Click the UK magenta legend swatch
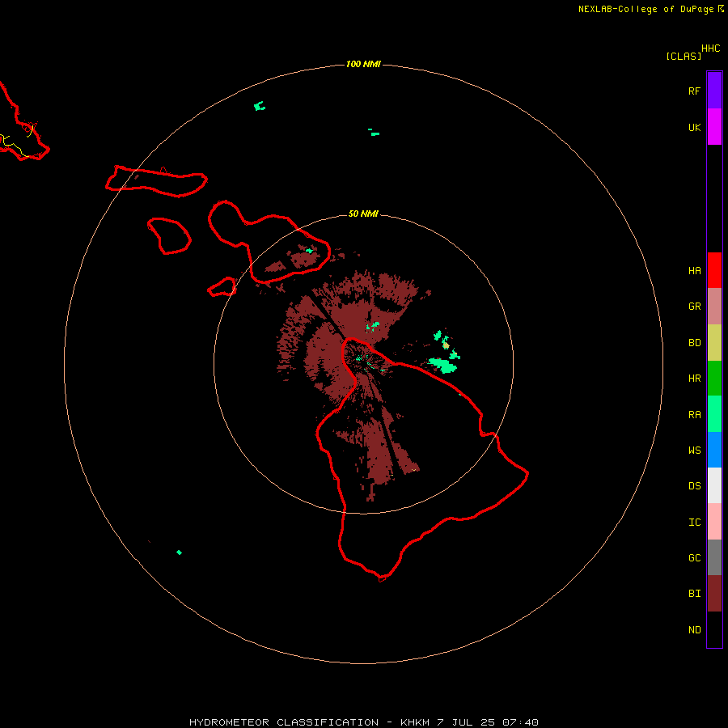The width and height of the screenshot is (728, 728). 714,127
